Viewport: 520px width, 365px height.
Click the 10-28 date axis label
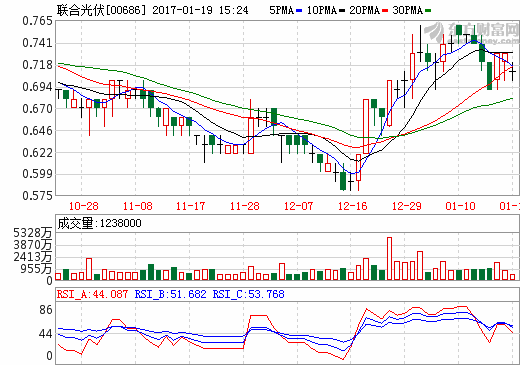pos(83,206)
